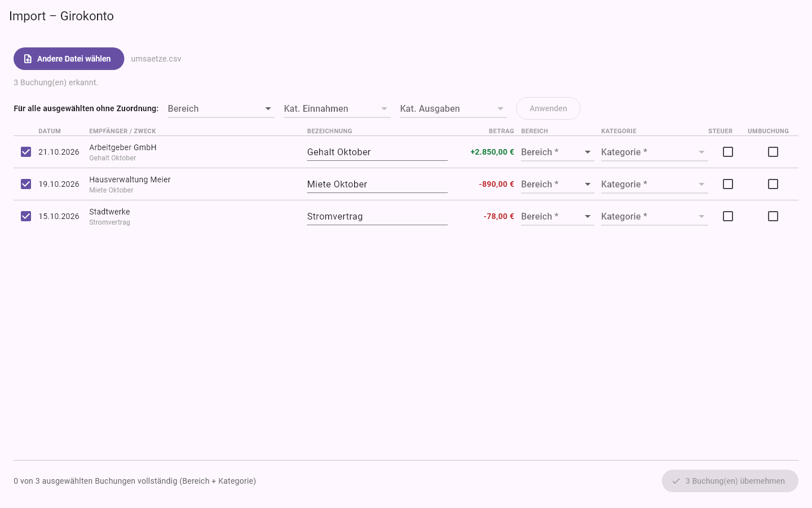This screenshot has height=508, width=812.
Task: Open Bereich dropdown for Hausverwaltung Meier
Action: click(558, 184)
